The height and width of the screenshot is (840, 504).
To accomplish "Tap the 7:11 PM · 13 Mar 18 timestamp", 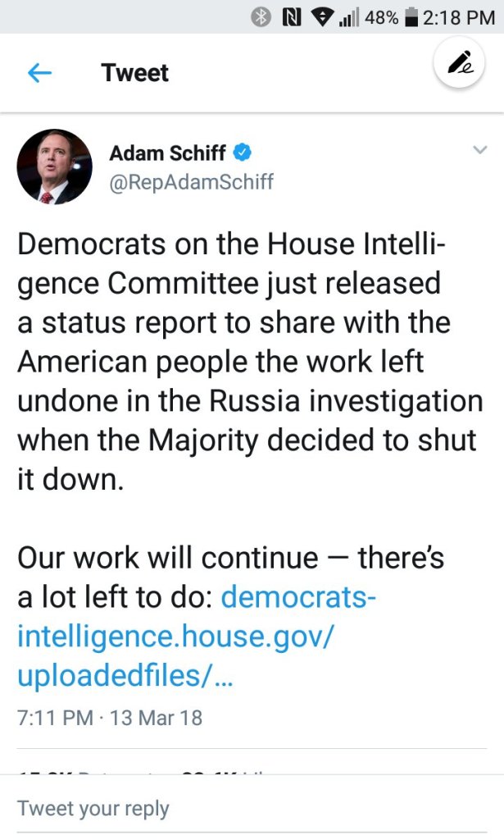I will [110, 718].
